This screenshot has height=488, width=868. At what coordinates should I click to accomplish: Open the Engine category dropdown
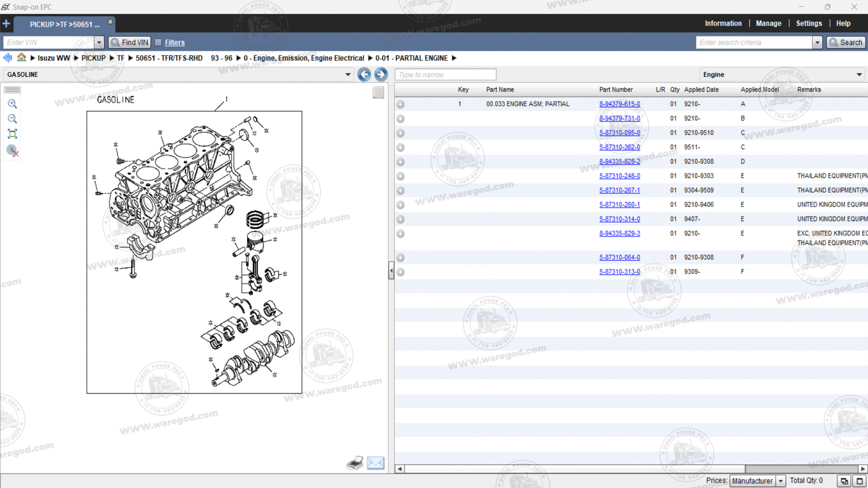859,75
